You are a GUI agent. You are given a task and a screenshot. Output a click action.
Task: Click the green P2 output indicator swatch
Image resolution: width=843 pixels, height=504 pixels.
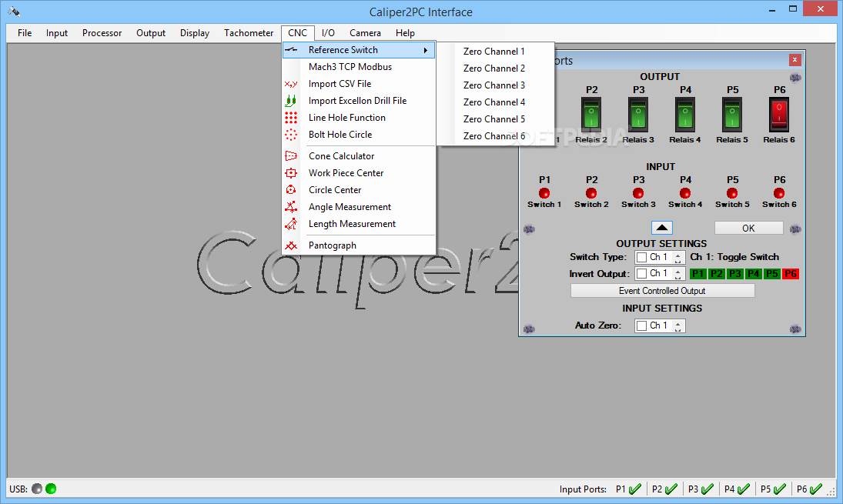coord(716,274)
